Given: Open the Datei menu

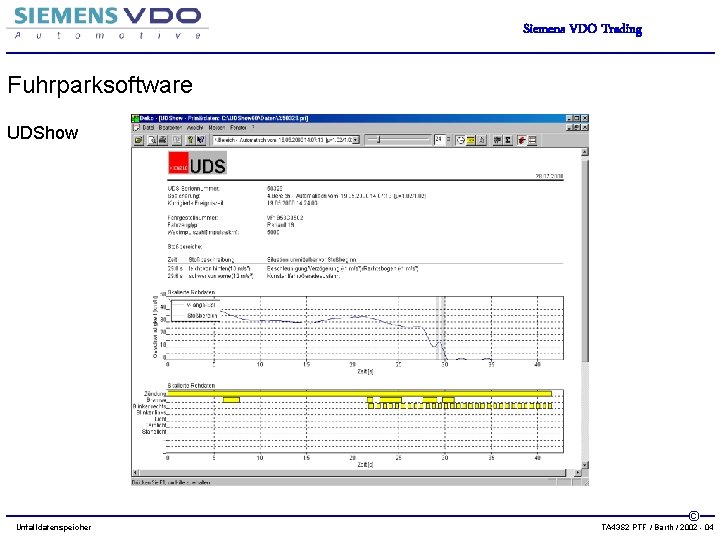Looking at the screenshot, I should coord(148,128).
